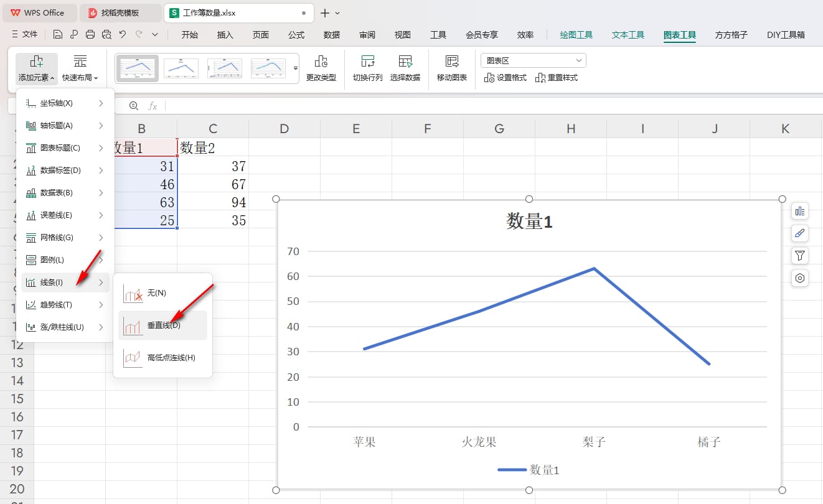
Task: Click the fx insert function icon
Action: 153,106
